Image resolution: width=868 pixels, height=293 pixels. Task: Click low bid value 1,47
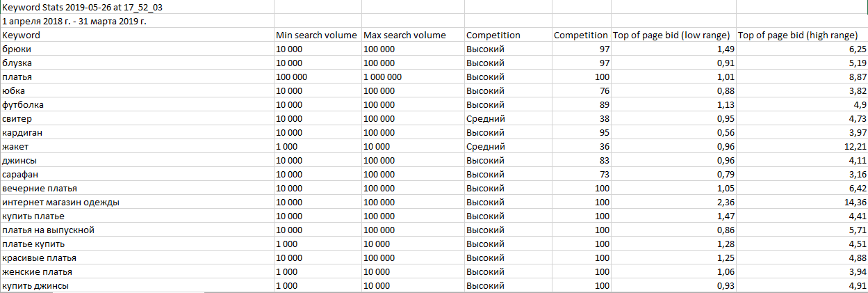pyautogui.click(x=673, y=216)
